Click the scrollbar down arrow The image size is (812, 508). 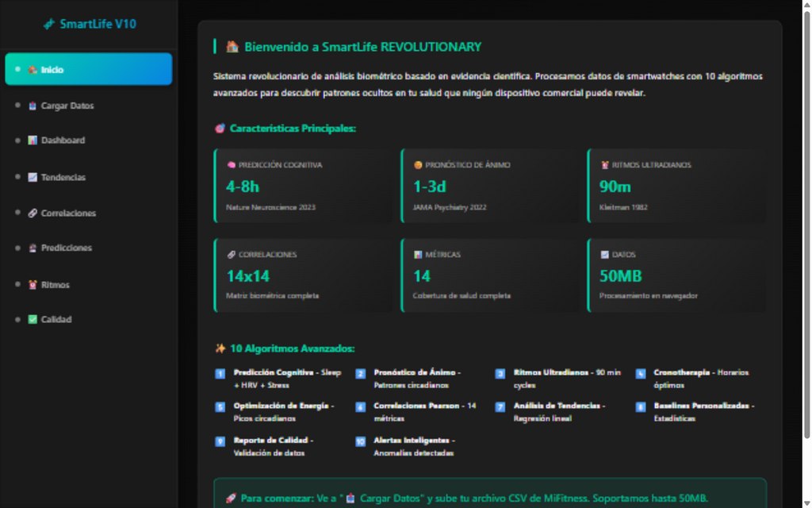(x=806, y=503)
